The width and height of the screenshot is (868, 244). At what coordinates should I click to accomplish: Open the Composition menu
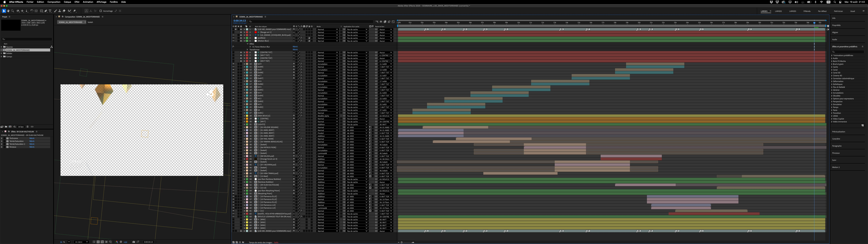tap(54, 2)
